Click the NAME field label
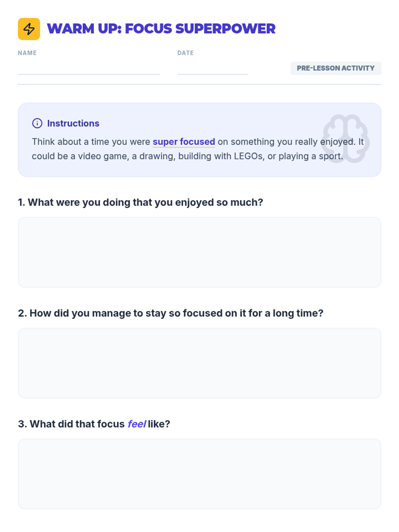The height and width of the screenshot is (532, 399). [27, 53]
